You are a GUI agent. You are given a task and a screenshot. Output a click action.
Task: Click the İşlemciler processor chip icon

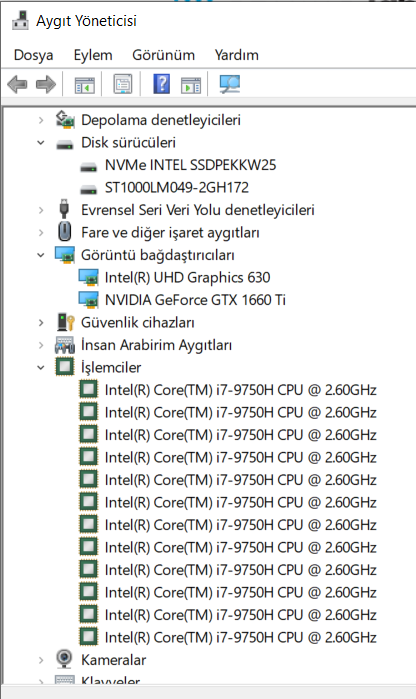pyautogui.click(x=65, y=367)
